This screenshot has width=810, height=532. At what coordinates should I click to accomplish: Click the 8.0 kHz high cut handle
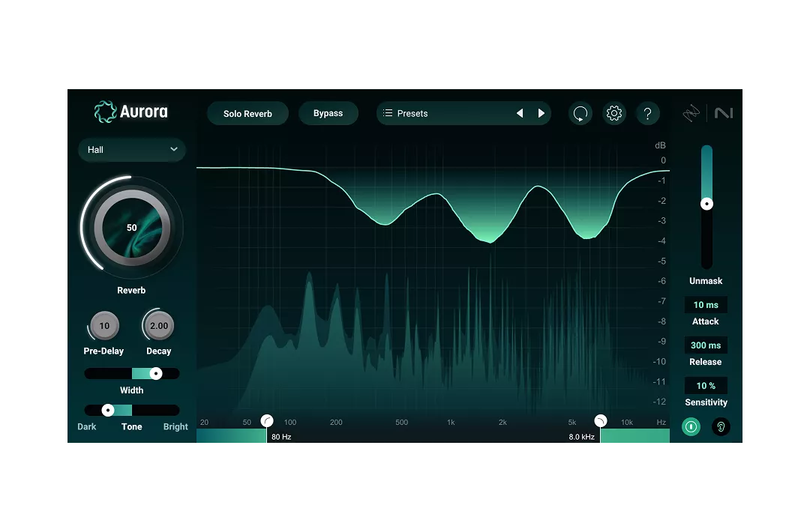(600, 421)
